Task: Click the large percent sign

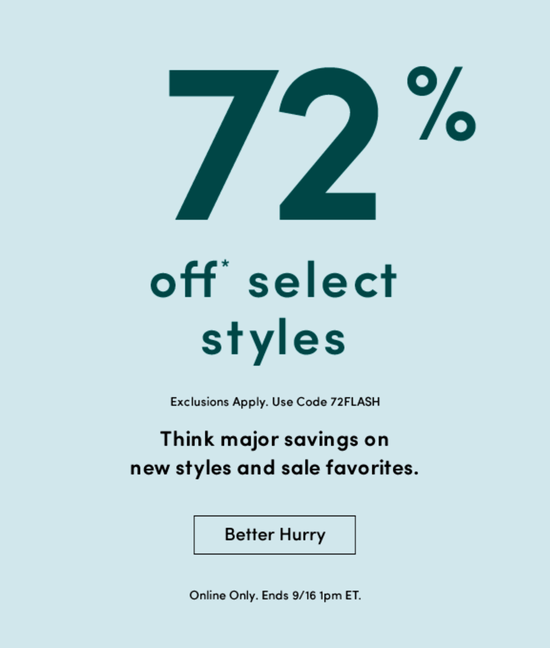Action: tap(441, 103)
